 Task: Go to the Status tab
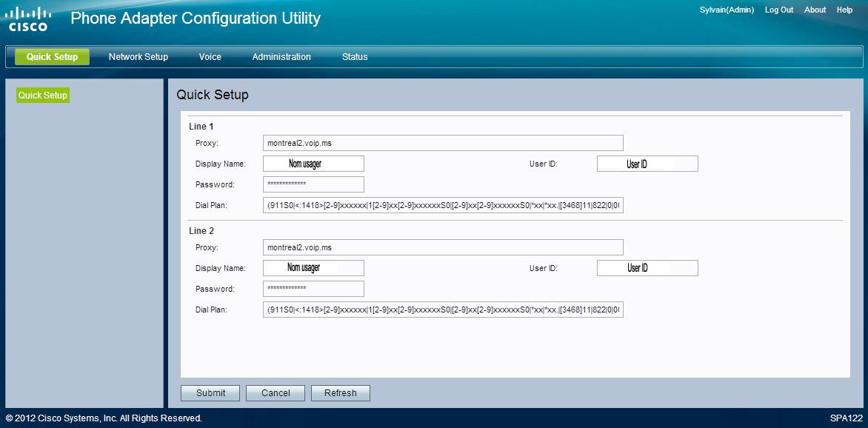tap(355, 57)
